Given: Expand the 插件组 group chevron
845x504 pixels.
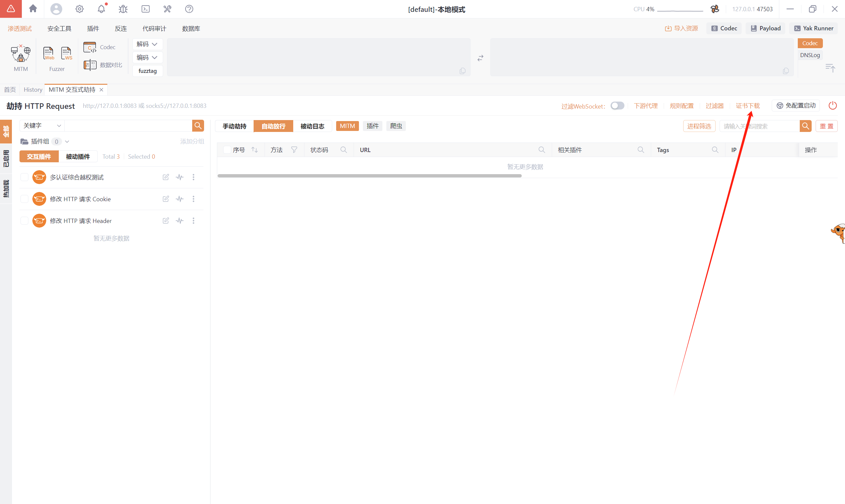Looking at the screenshot, I should pyautogui.click(x=67, y=142).
